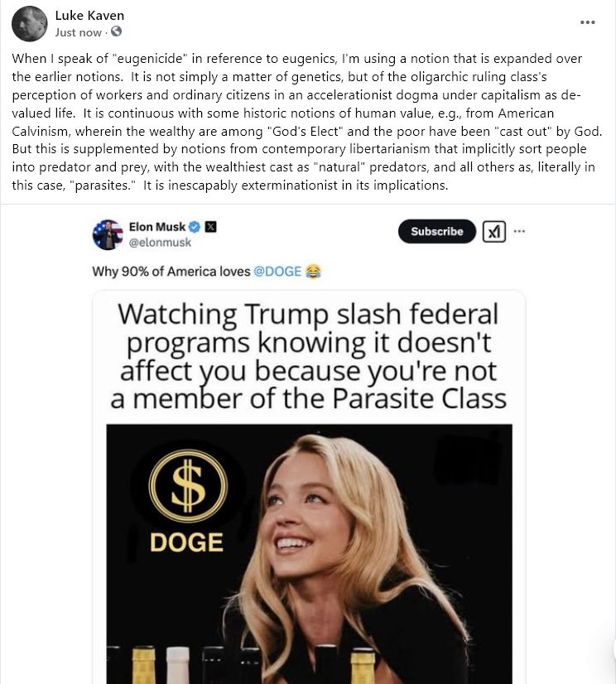Click the @elonmusk handle
Image resolution: width=616 pixels, height=684 pixels.
point(160,242)
